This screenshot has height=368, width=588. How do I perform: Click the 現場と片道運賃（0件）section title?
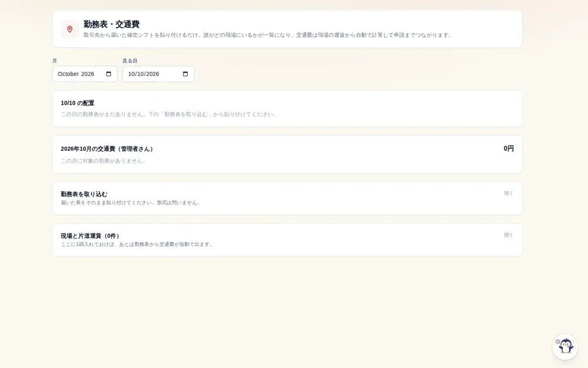click(90, 236)
